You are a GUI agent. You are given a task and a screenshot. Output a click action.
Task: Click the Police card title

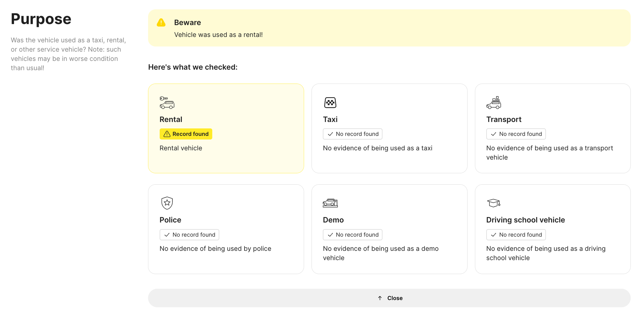[x=170, y=220]
